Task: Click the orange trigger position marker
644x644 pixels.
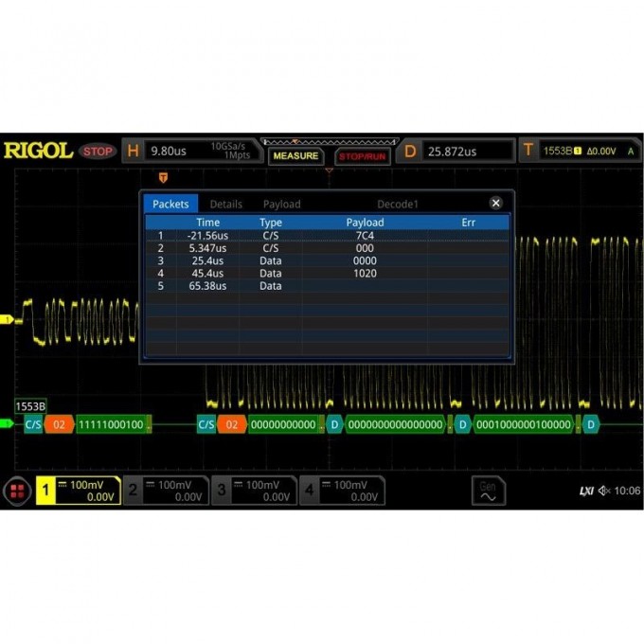Action: tap(163, 177)
